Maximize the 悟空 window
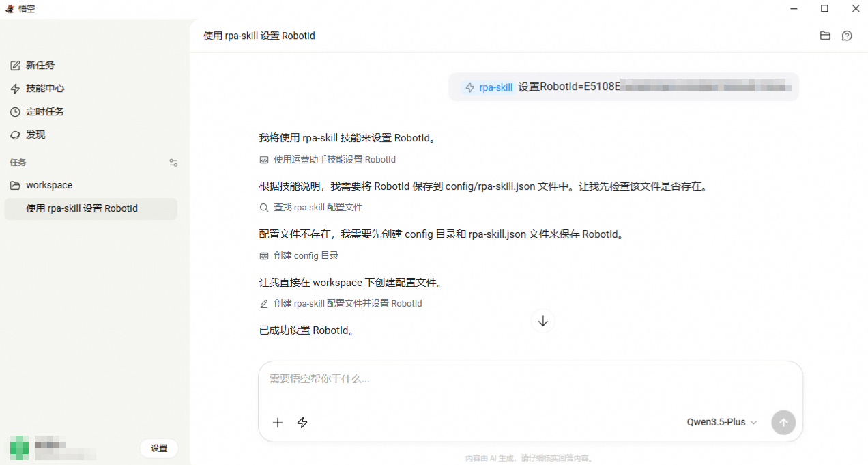Image resolution: width=868 pixels, height=465 pixels. click(824, 9)
